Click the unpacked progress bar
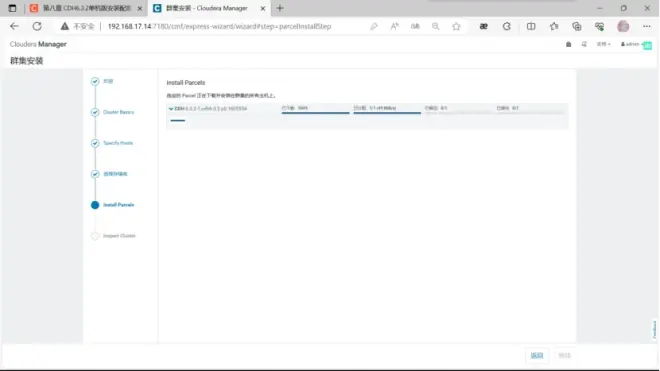 pos(458,112)
